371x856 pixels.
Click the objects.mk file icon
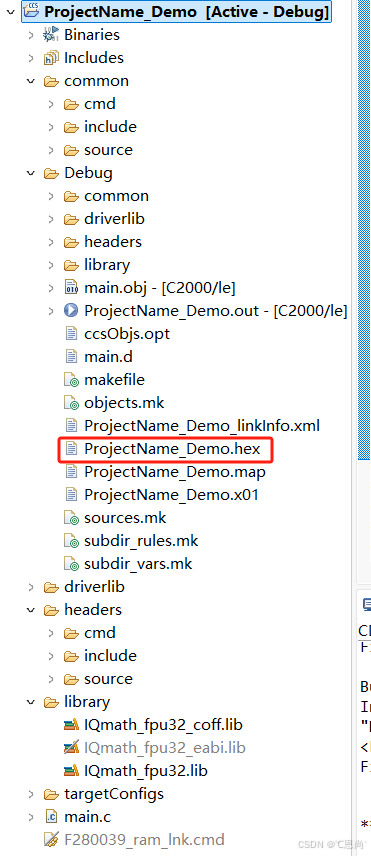click(71, 403)
